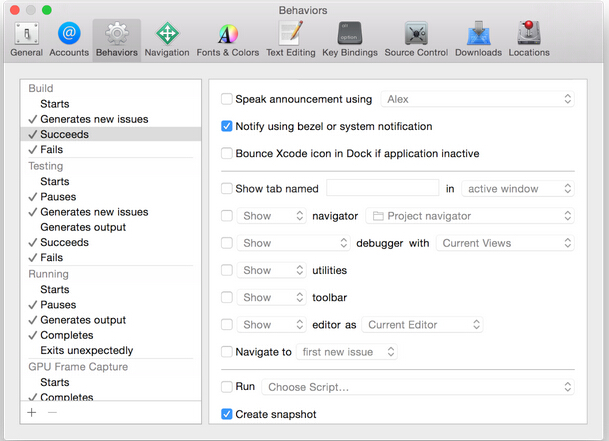Open the Accounts preferences pane
Viewport: 609px width, 441px height.
pos(69,38)
